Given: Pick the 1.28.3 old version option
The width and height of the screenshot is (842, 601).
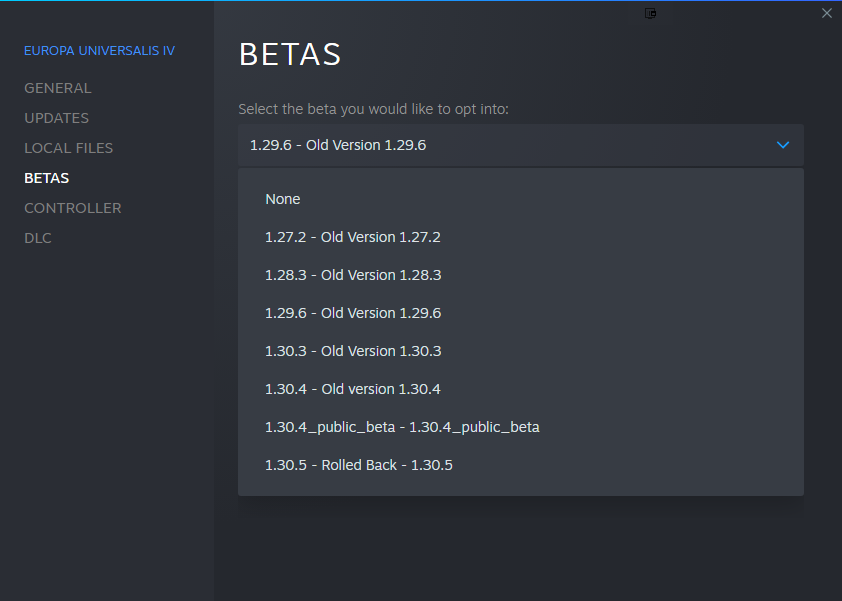Looking at the screenshot, I should pyautogui.click(x=352, y=275).
